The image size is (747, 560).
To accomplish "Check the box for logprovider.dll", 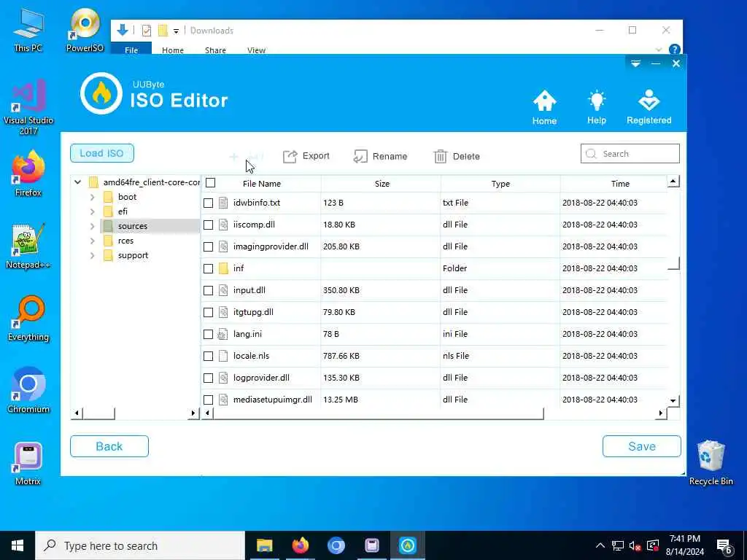I will click(x=208, y=378).
